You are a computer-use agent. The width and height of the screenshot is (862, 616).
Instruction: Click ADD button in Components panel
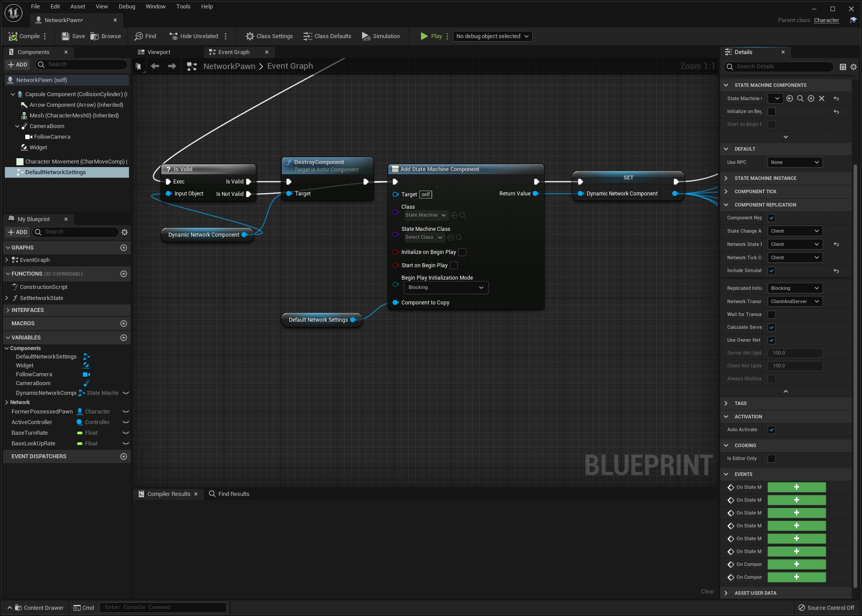pos(18,65)
